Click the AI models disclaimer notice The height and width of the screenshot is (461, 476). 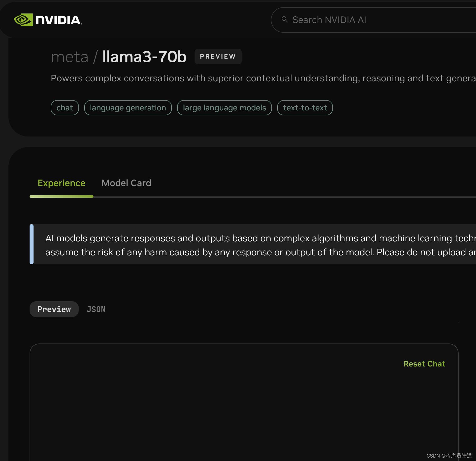(x=253, y=244)
